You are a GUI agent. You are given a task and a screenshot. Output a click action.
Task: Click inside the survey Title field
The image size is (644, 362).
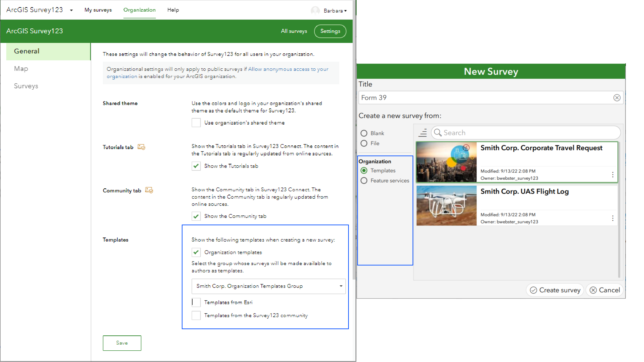coord(475,98)
